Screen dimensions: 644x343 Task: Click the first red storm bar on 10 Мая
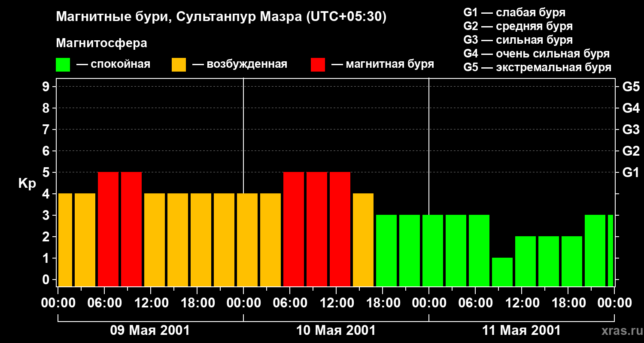pyautogui.click(x=294, y=229)
